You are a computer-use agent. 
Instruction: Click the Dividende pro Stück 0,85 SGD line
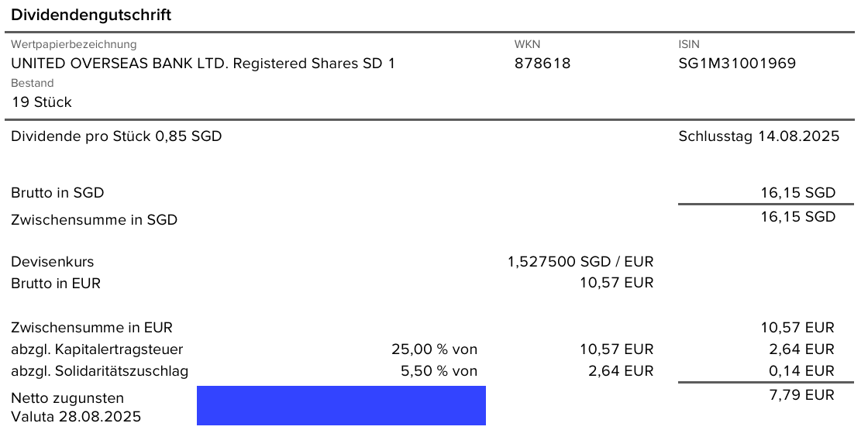coord(116,136)
